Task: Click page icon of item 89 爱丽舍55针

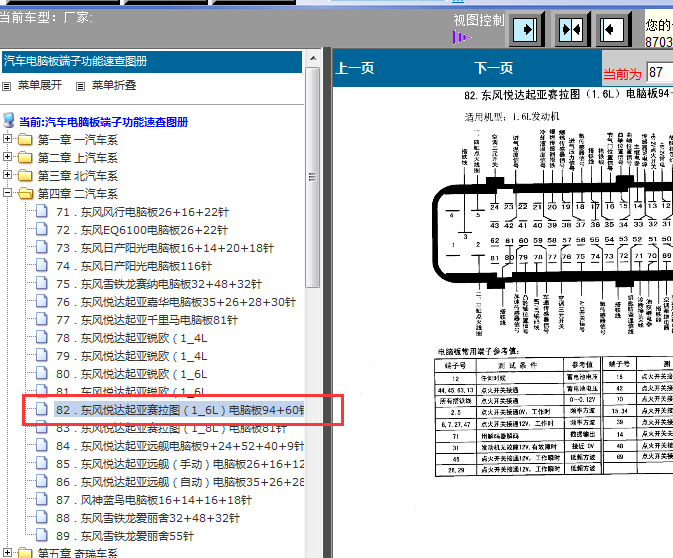Action: [x=42, y=536]
